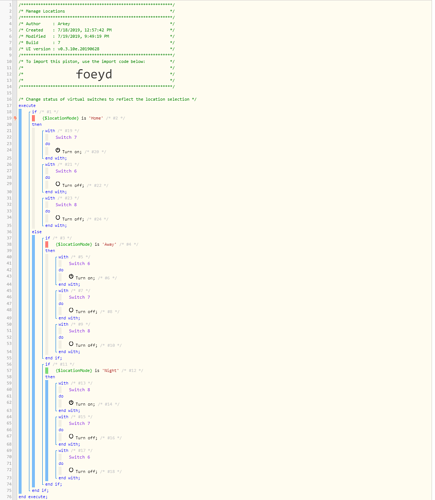The height and width of the screenshot is (500, 435).
Task: Click the Turn on icon on line 43
Action: [x=71, y=277]
